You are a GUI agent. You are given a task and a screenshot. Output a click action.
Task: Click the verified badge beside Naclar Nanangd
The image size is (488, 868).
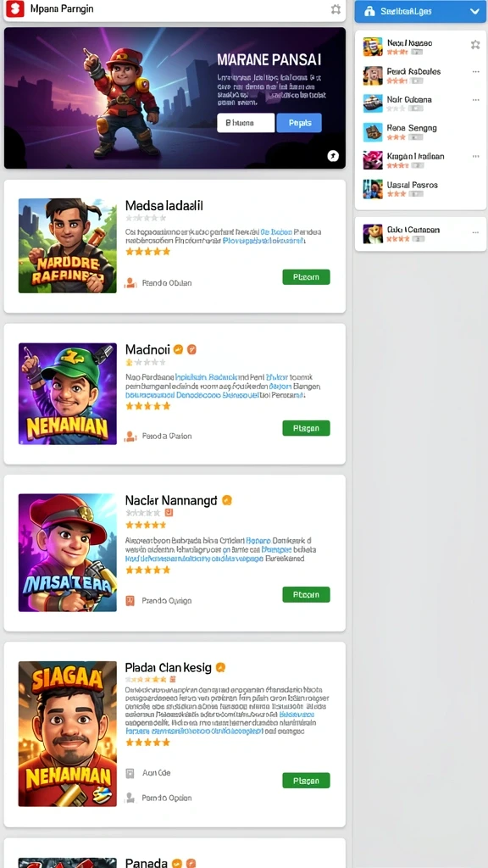point(226,500)
